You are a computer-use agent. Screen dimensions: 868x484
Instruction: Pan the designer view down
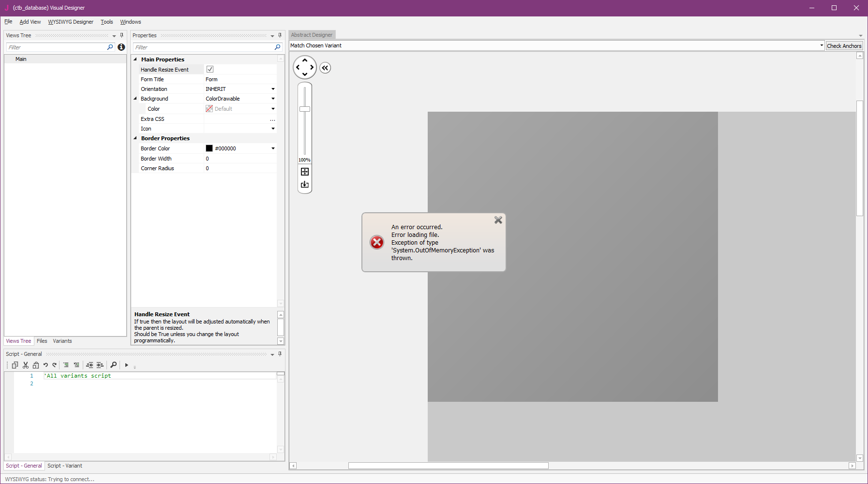tap(305, 74)
